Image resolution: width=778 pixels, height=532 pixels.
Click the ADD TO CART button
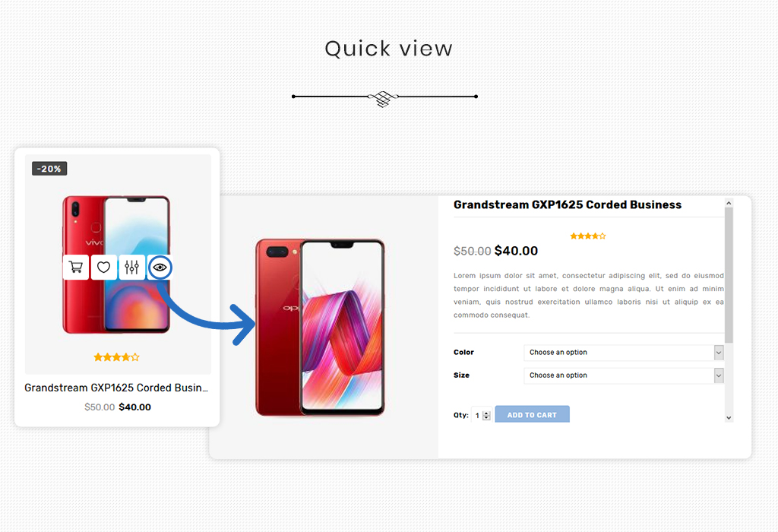(532, 414)
